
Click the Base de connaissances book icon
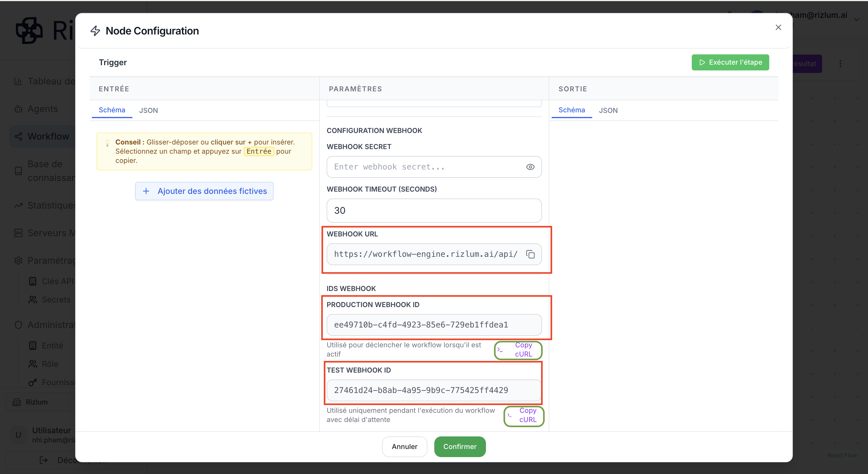click(x=18, y=171)
